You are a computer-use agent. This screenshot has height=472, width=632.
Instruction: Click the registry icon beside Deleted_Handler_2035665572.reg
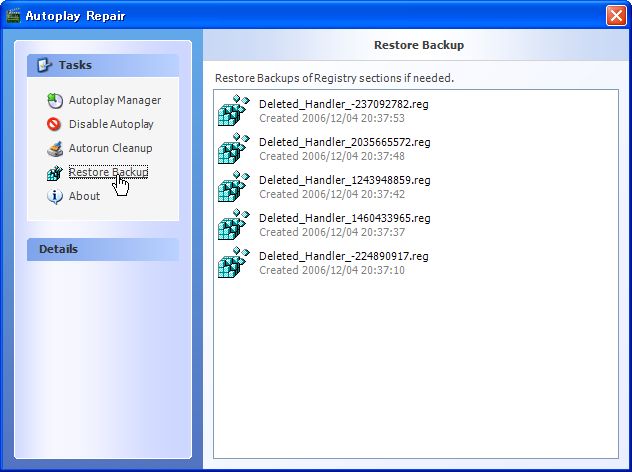[234, 148]
